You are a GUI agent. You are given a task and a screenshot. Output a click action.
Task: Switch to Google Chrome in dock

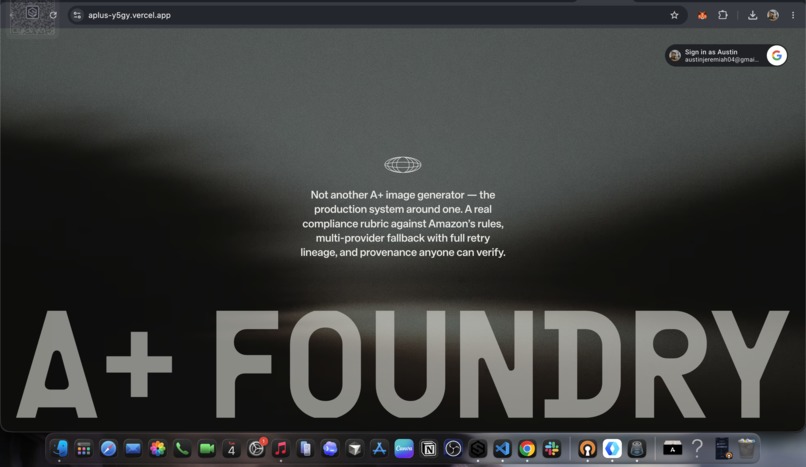527,449
